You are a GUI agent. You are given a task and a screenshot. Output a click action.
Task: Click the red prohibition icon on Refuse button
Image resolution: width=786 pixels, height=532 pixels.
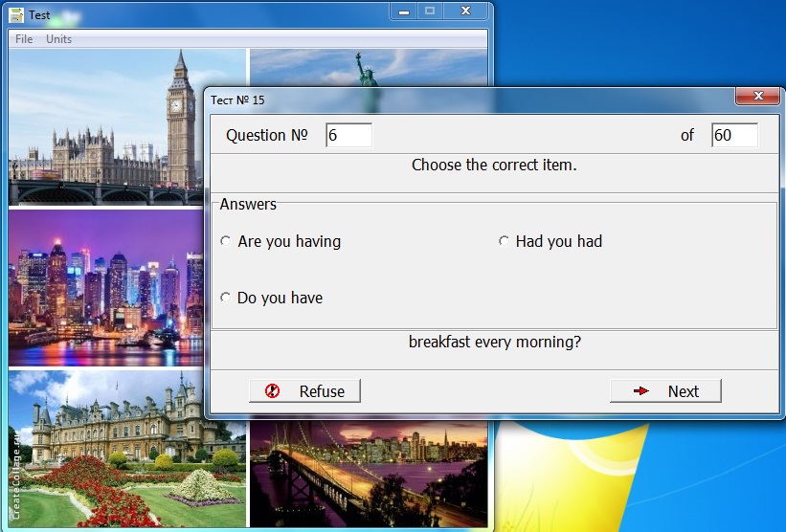pos(272,390)
